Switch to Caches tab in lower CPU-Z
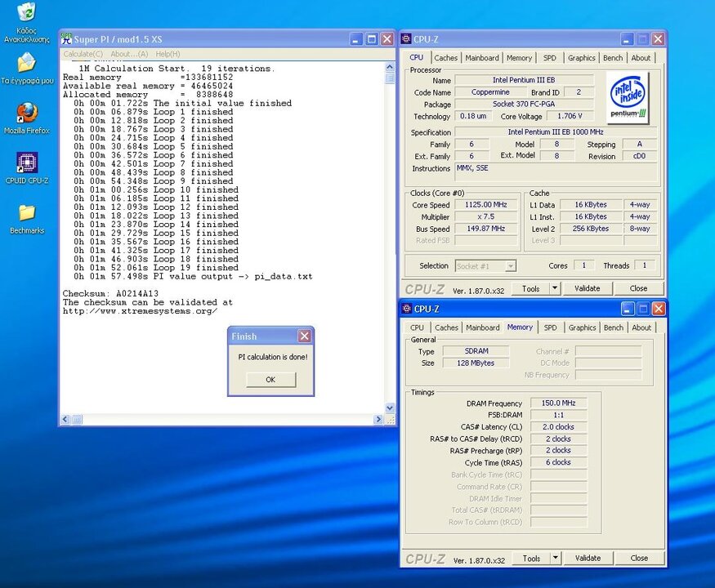Image resolution: width=715 pixels, height=588 pixels. [x=446, y=327]
